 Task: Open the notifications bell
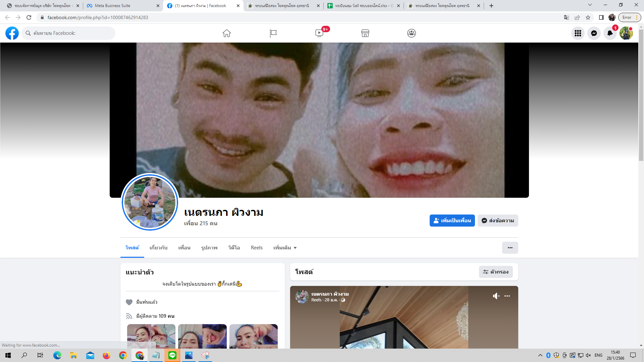610,33
